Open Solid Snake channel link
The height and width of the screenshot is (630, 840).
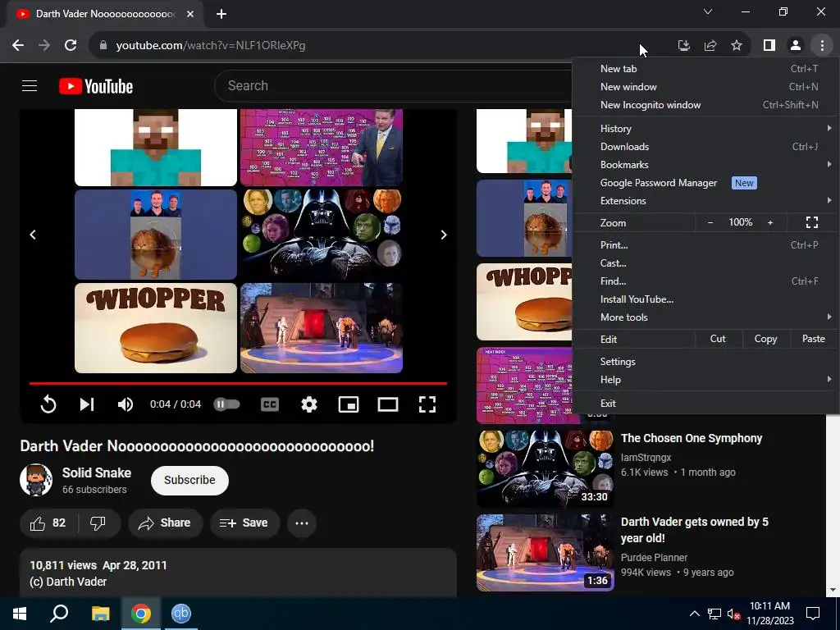pos(97,472)
